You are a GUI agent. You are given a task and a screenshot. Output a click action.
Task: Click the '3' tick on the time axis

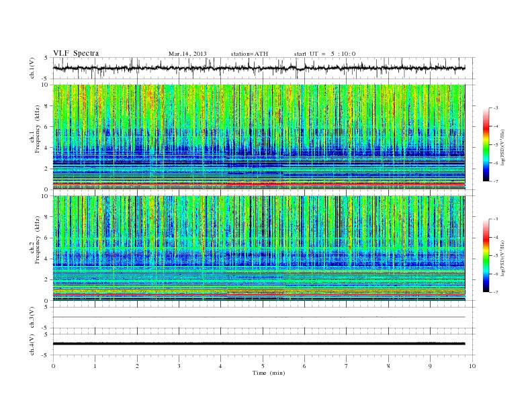179,366
